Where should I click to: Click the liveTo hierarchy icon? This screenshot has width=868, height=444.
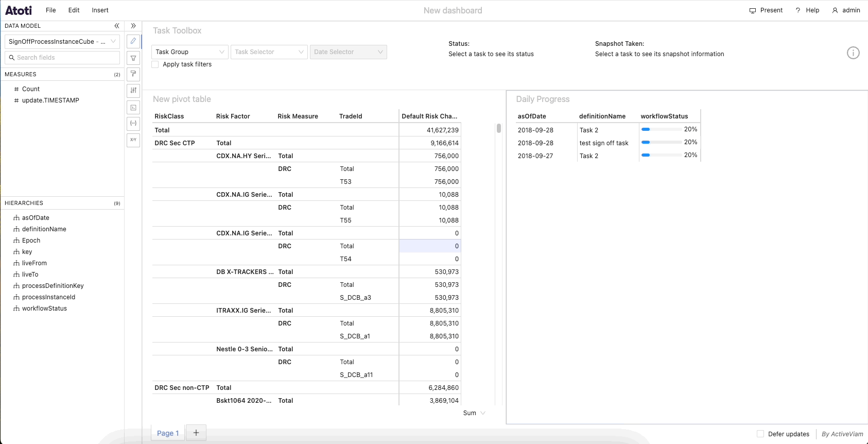click(16, 275)
